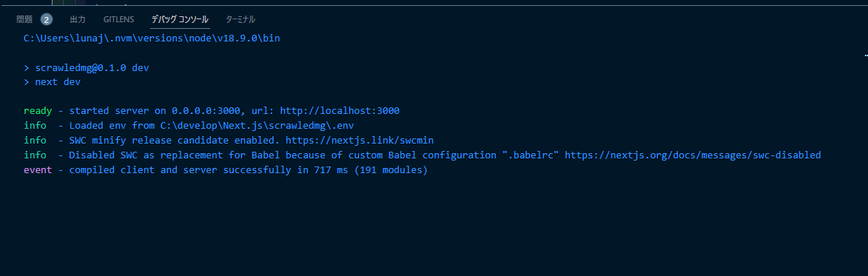Open the ターミナル tab
Image resolution: width=868 pixels, height=276 pixels.
pyautogui.click(x=240, y=19)
